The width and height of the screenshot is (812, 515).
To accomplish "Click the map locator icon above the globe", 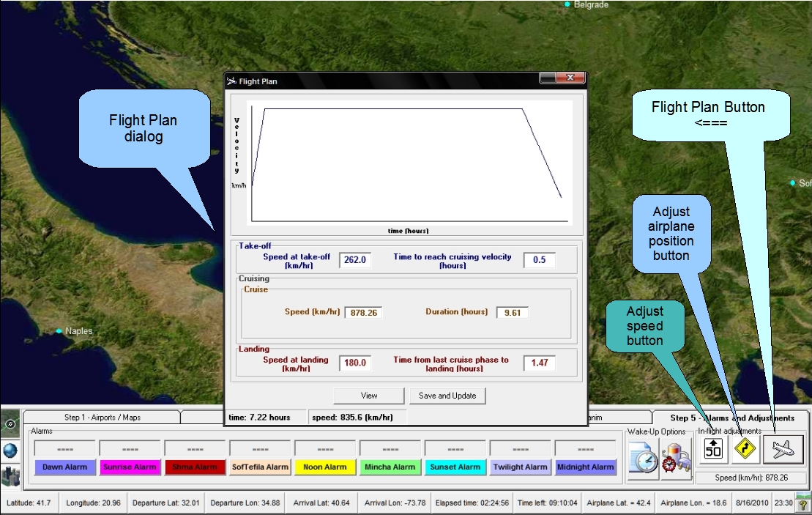I will [x=10, y=424].
